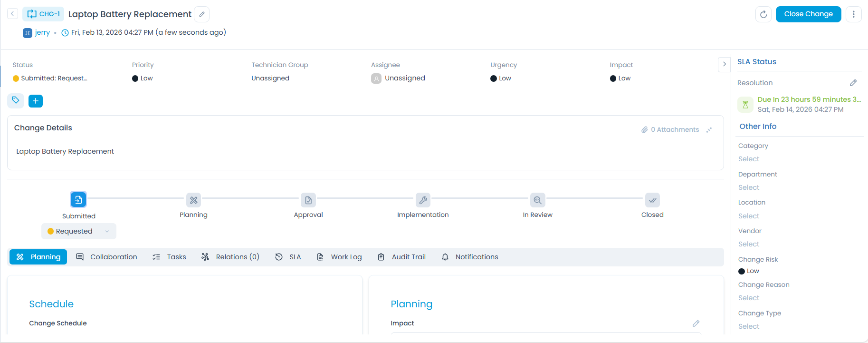Viewport: 868px width, 343px height.
Task: Collapse the right panel with chevron arrow
Action: click(x=724, y=64)
